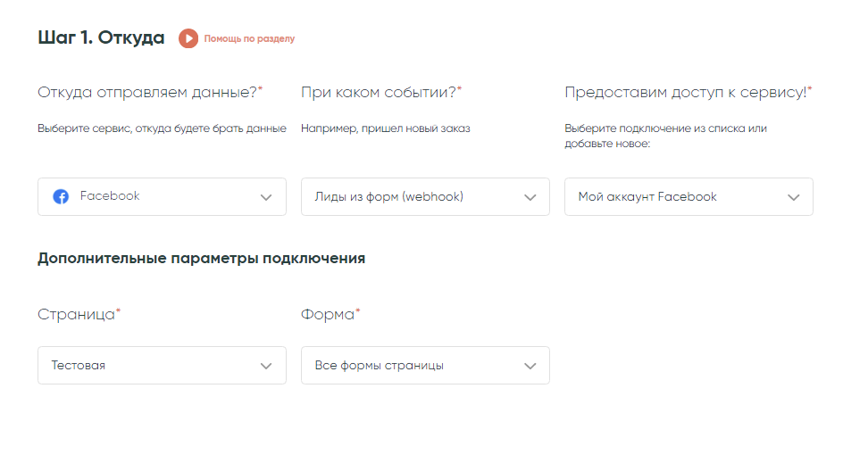The height and width of the screenshot is (463, 868).
Task: Click the "Откуда отправляем данные?" label
Action: pos(149,92)
